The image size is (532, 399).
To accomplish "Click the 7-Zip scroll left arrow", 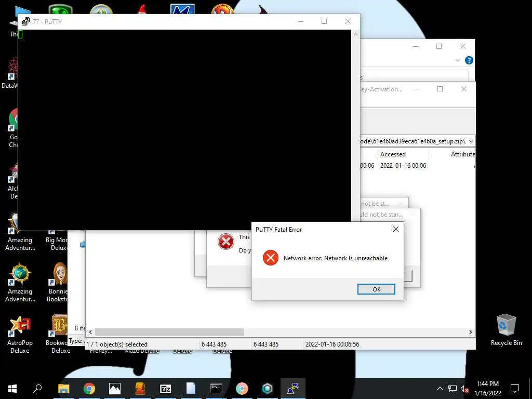I will pos(90,332).
